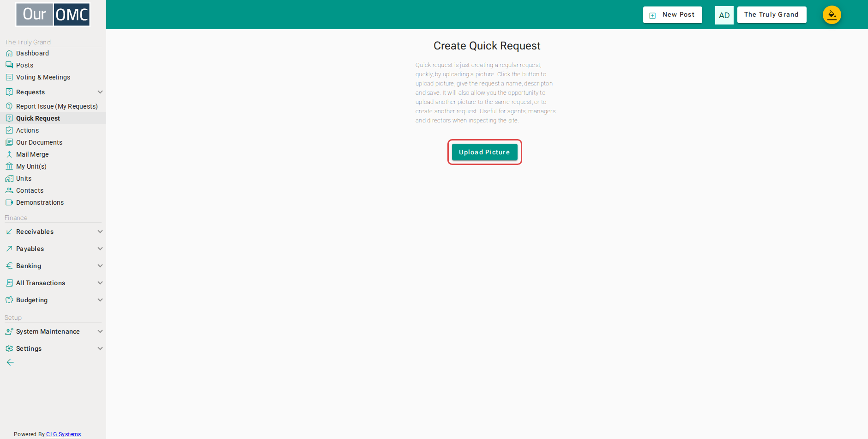Image resolution: width=868 pixels, height=439 pixels.
Task: Open The Truly Grand selector button
Action: (x=772, y=15)
